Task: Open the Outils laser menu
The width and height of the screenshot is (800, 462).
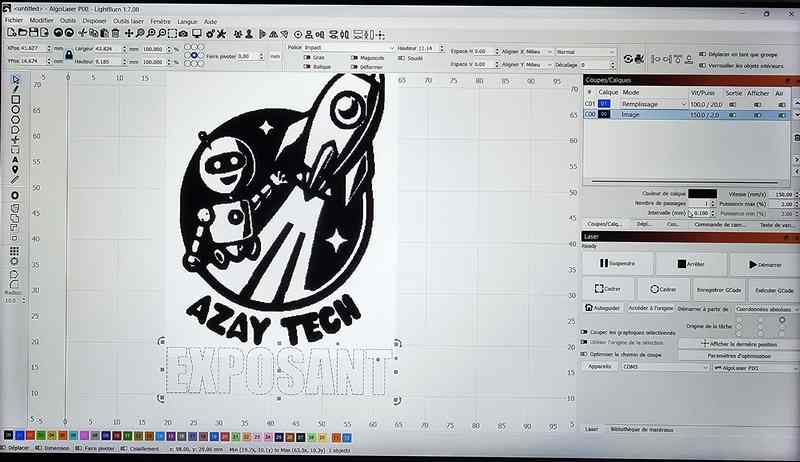Action: (x=128, y=21)
